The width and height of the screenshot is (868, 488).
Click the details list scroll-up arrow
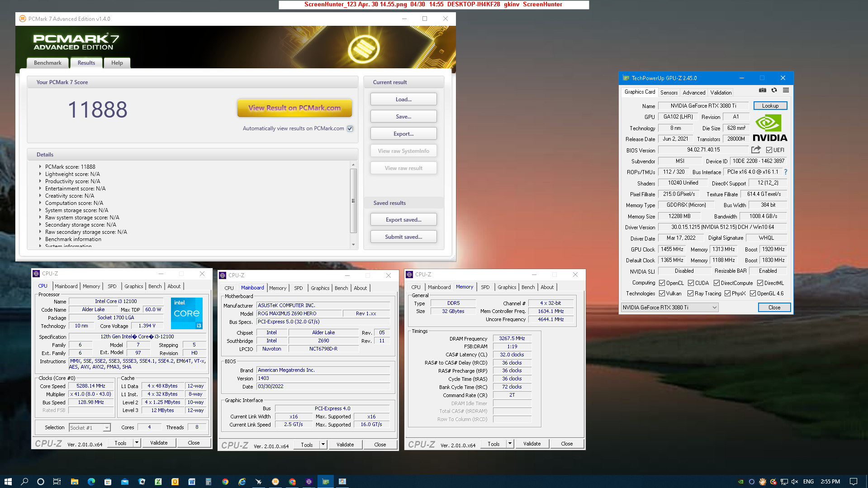pos(353,165)
